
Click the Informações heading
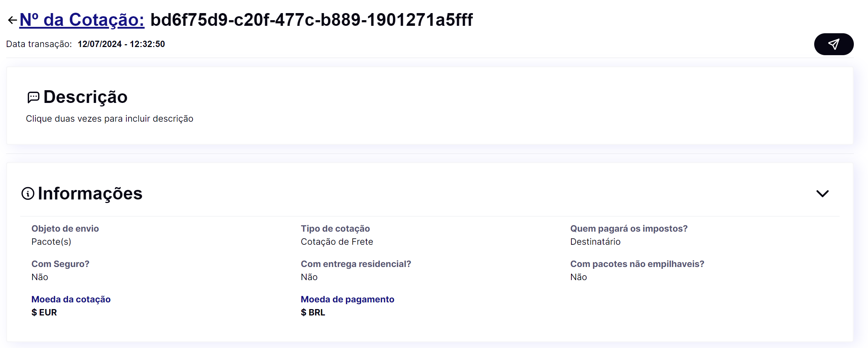(x=90, y=193)
